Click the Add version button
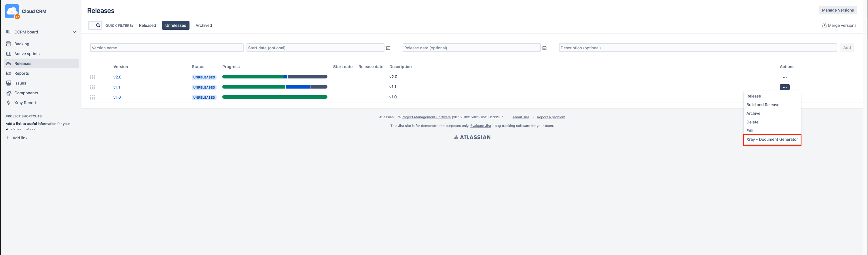The height and width of the screenshot is (255, 868). (847, 48)
